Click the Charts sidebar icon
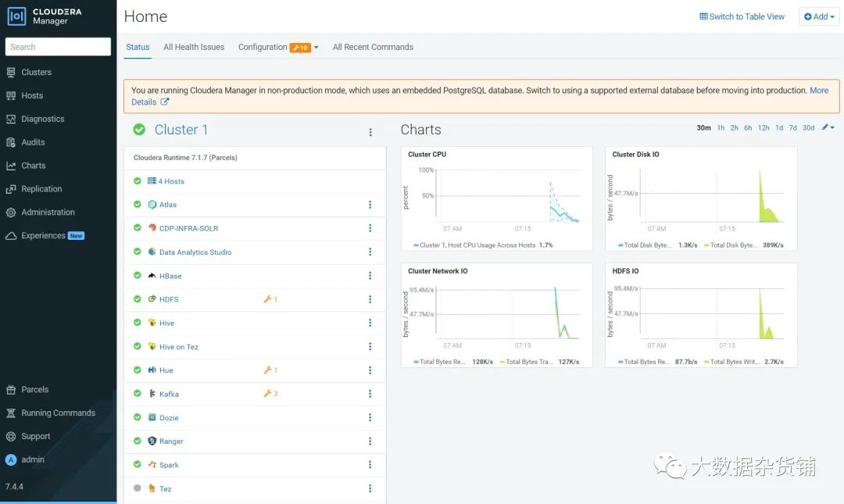This screenshot has width=844, height=504. pos(11,166)
